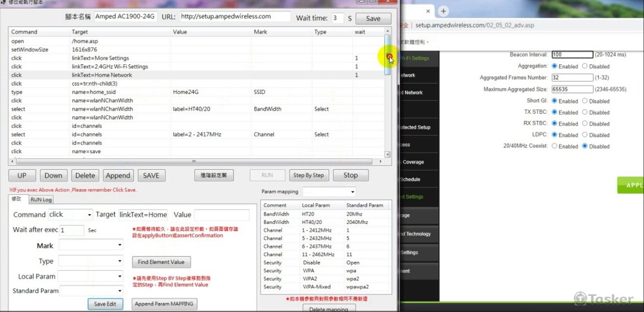Select Short GI Enabled option
Image resolution: width=644 pixels, height=312 pixels.
tap(554, 100)
